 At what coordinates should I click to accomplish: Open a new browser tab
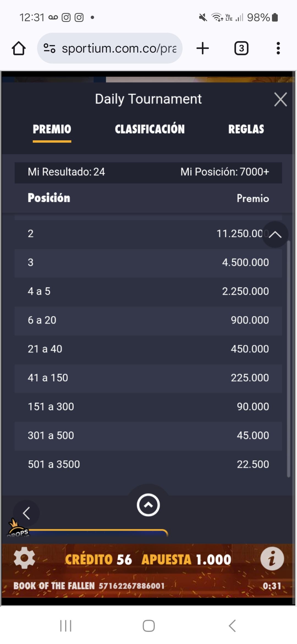tap(203, 48)
